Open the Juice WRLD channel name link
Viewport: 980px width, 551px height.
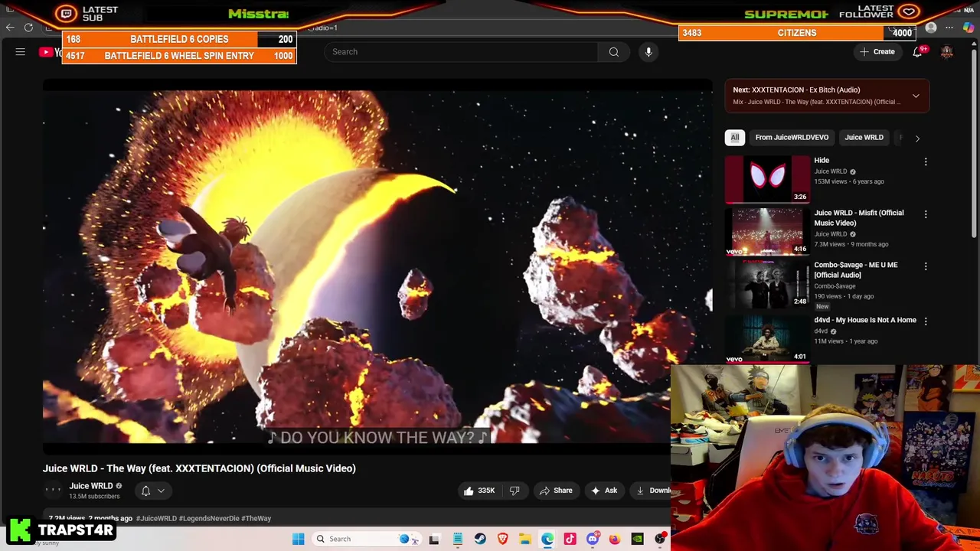point(91,486)
